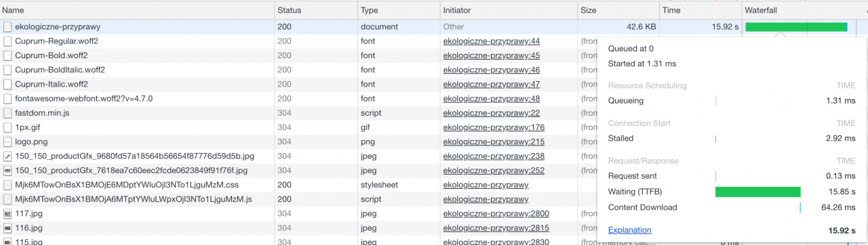868x245 pixels.
Task: Open initiator link ekologiczne-przyprawy:215
Action: coord(494,141)
